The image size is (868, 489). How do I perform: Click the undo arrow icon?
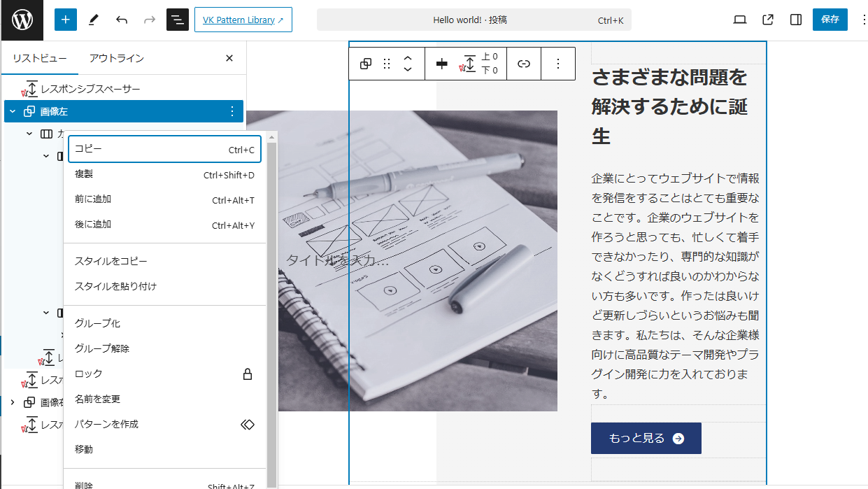tap(122, 20)
